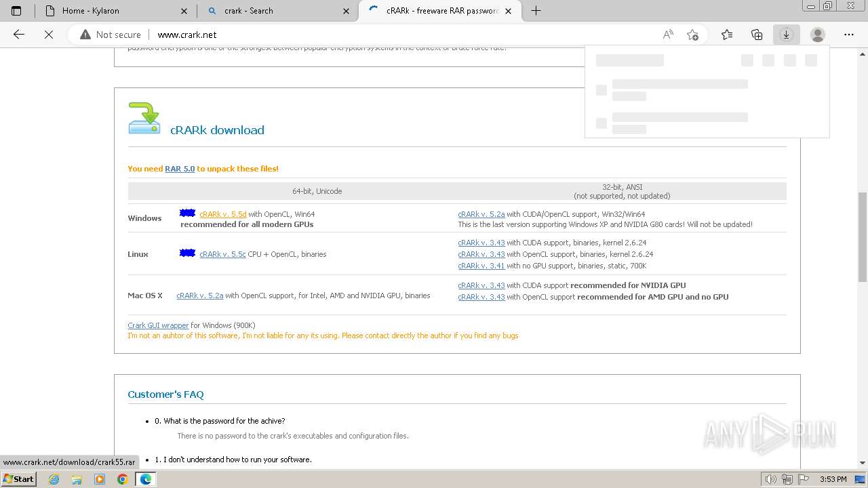
Task: Download Mac cRARk 3.43 recommended for NVIDIA GPU
Action: click(x=481, y=285)
